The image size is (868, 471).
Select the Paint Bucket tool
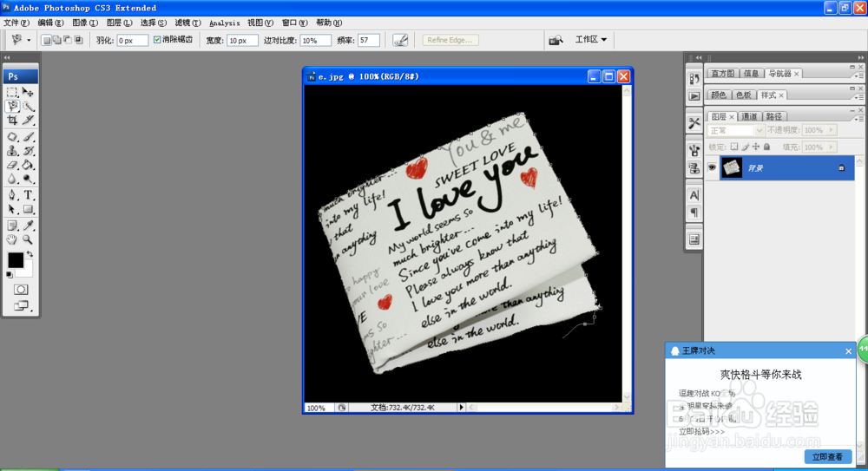click(29, 165)
